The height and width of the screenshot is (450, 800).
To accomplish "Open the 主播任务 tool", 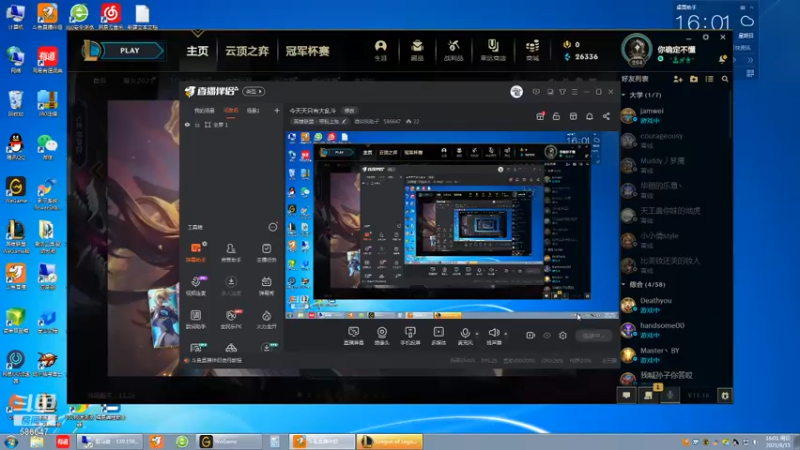I will point(266,252).
